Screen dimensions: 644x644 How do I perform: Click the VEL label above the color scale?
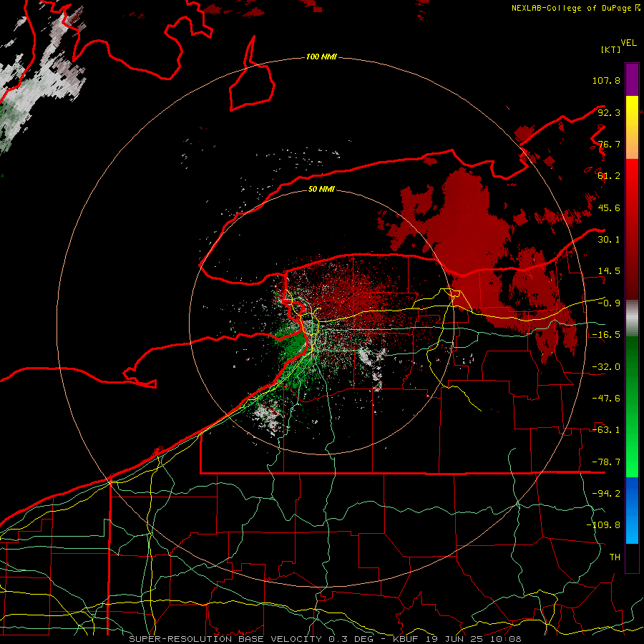(629, 43)
